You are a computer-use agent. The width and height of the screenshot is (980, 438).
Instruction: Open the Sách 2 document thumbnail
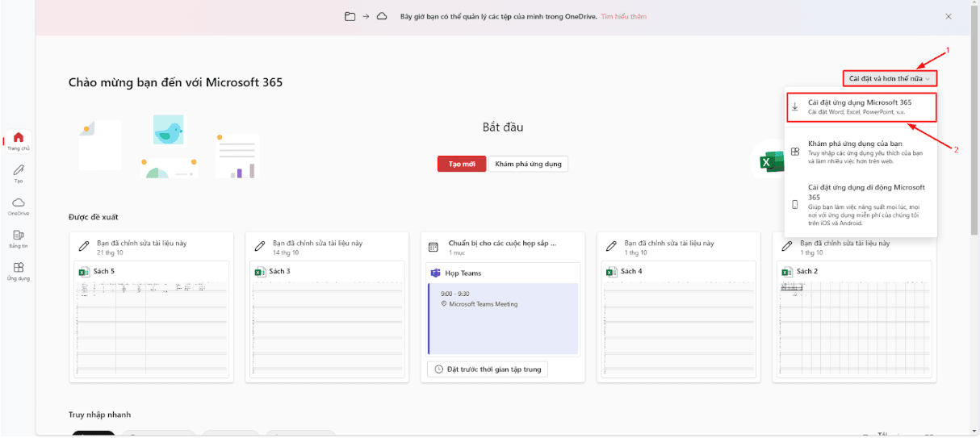(854, 319)
